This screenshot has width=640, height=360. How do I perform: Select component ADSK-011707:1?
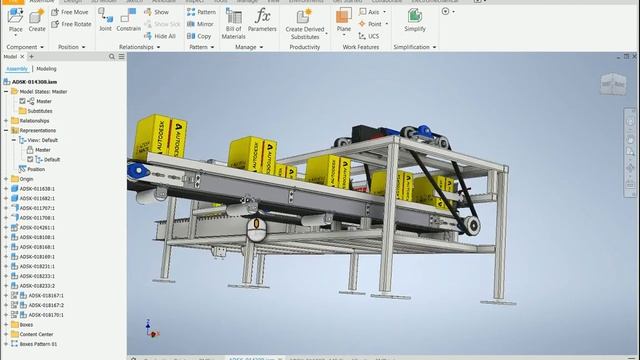pyautogui.click(x=32, y=208)
